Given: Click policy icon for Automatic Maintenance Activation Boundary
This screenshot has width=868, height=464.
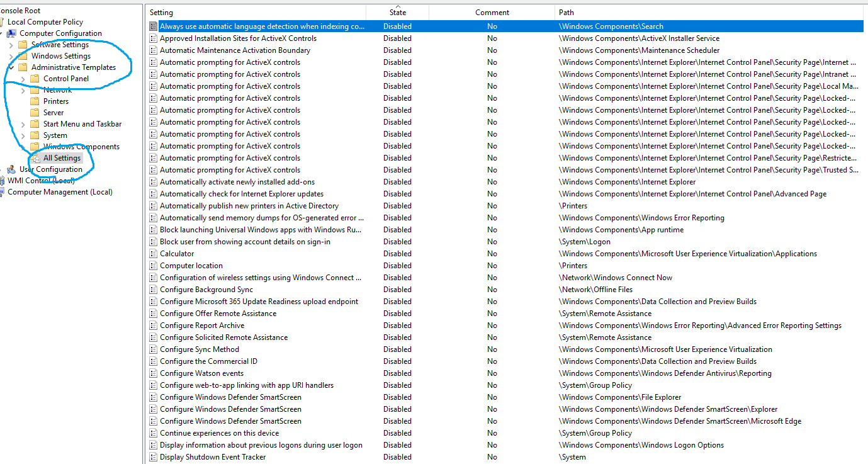Looking at the screenshot, I should pos(154,50).
